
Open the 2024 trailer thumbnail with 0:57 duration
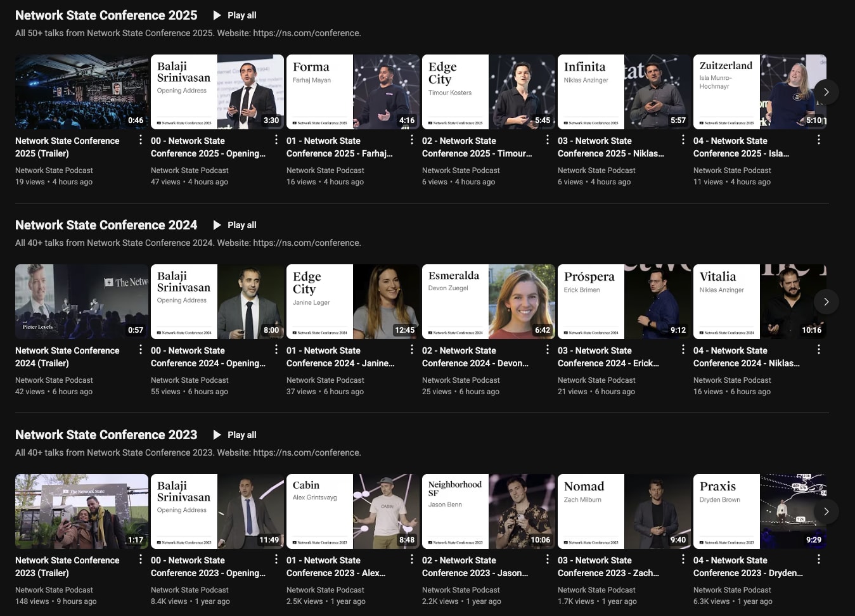82,302
